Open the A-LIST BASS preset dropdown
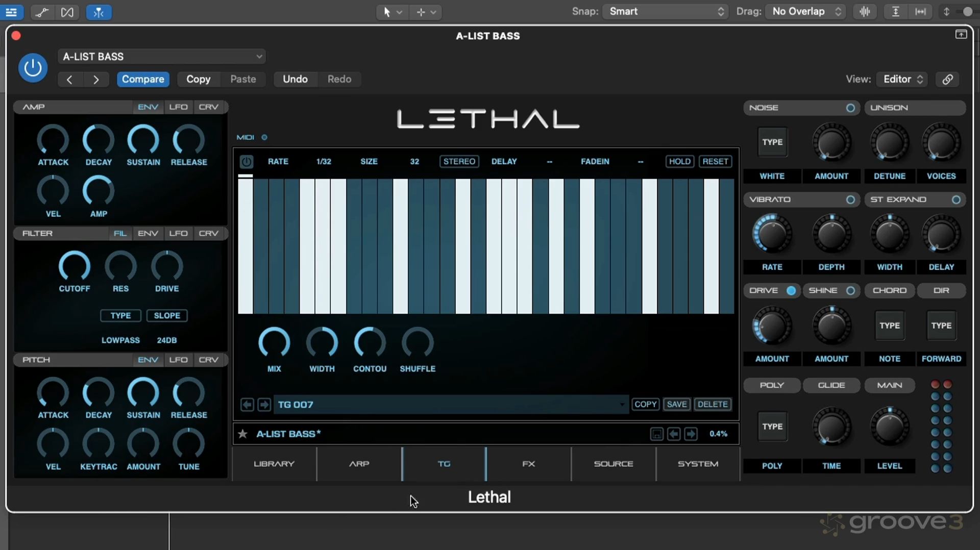The width and height of the screenshot is (980, 550). 162,57
